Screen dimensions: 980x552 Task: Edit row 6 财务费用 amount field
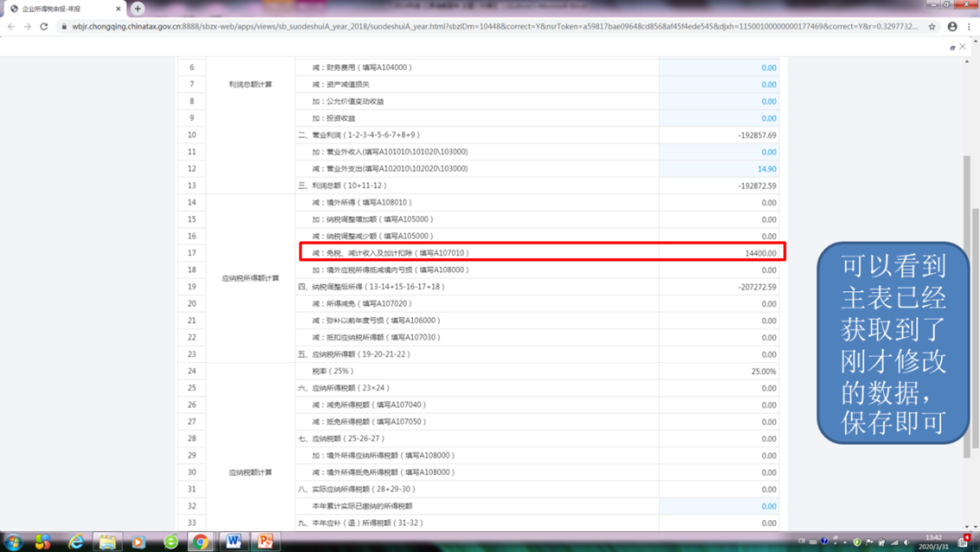tap(719, 67)
